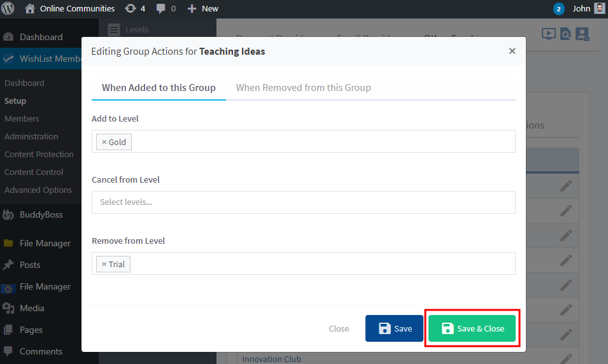The image size is (608, 364).
Task: Open the New content menu in admin bar
Action: coord(203,8)
